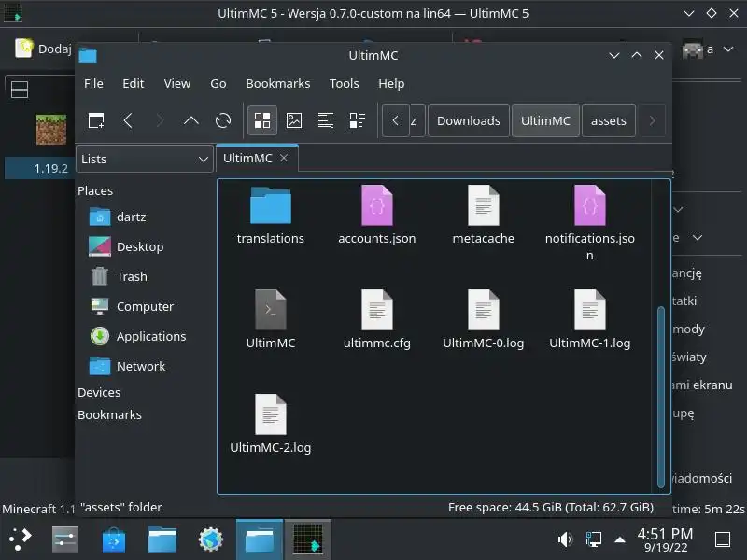Viewport: 747px width, 560px height.
Task: Select the 1.19.2 instance label
Action: click(51, 168)
